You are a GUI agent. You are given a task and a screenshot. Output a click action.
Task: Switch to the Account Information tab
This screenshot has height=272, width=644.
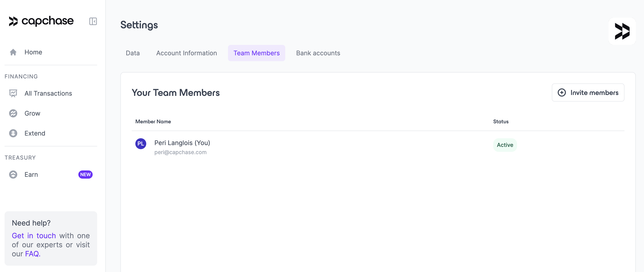click(x=186, y=53)
